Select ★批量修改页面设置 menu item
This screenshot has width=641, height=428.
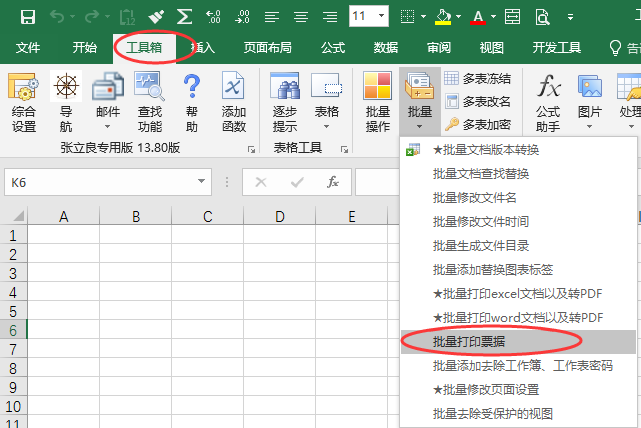[518, 390]
